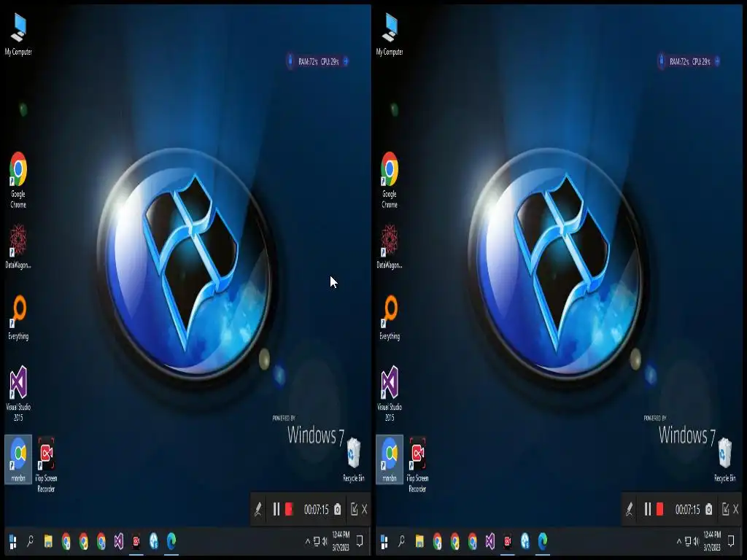The image size is (747, 560).
Task: Click the 00:07:15 recording timer, right copy
Action: pos(687,510)
